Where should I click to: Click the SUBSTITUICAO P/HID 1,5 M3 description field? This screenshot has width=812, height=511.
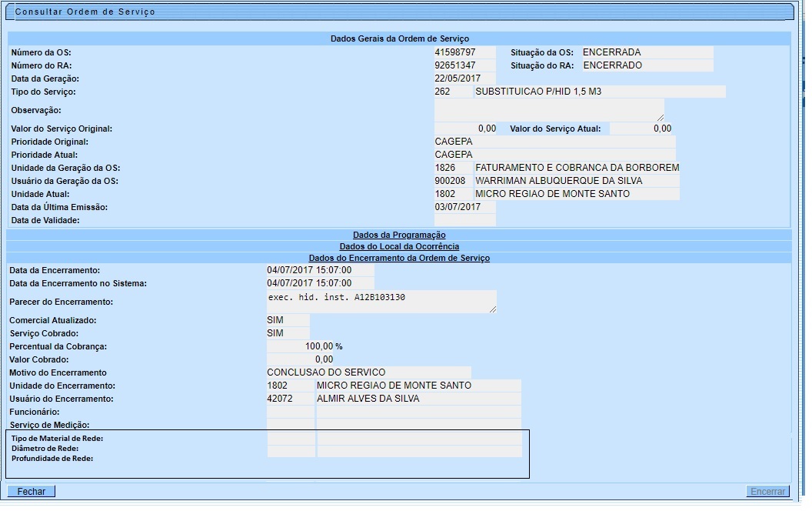pyautogui.click(x=599, y=92)
